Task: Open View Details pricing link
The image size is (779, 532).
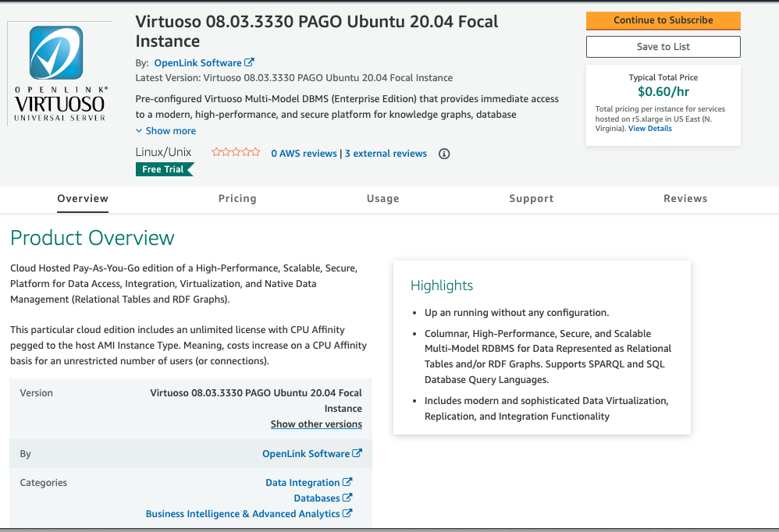Action: click(x=650, y=129)
